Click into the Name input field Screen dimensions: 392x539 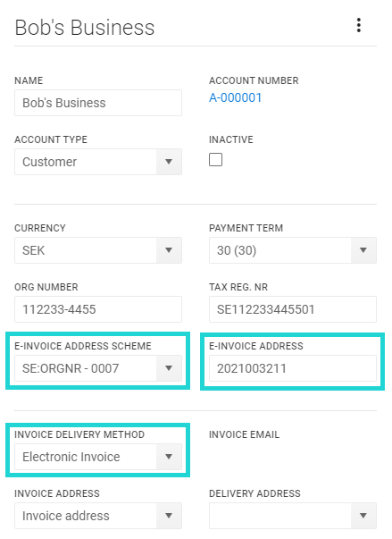coord(98,103)
